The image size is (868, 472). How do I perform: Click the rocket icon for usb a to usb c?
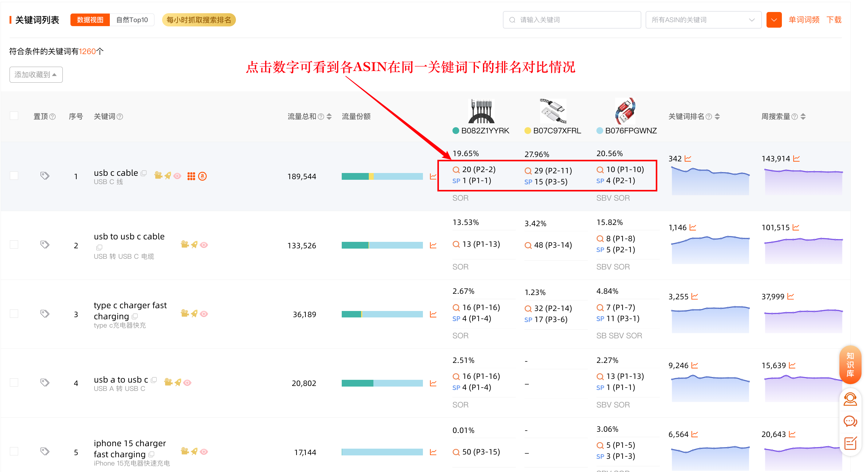click(x=178, y=383)
